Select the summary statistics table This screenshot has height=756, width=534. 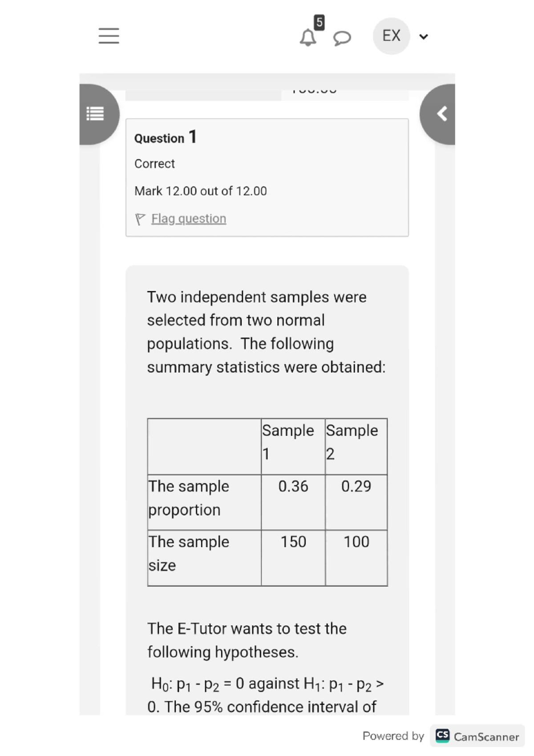click(267, 502)
